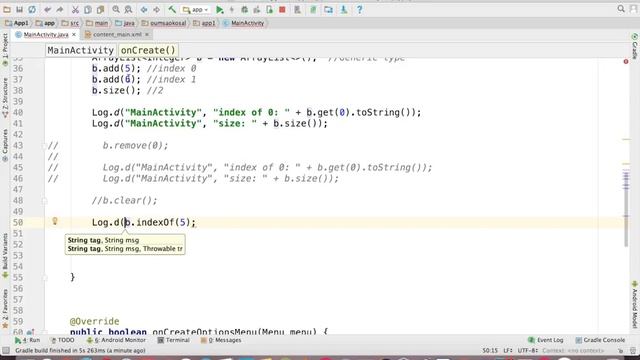Open the Structure side panel
The height and width of the screenshot is (360, 640).
click(x=5, y=98)
